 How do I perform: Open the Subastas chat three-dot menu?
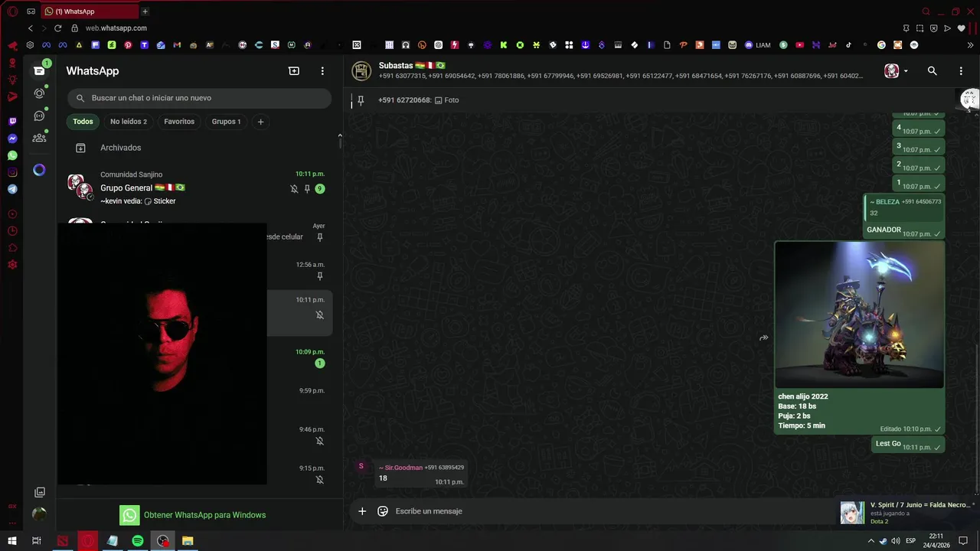tap(961, 71)
